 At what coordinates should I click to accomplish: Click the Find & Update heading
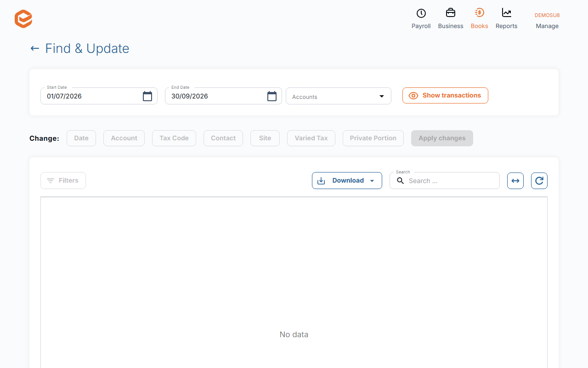(x=87, y=48)
